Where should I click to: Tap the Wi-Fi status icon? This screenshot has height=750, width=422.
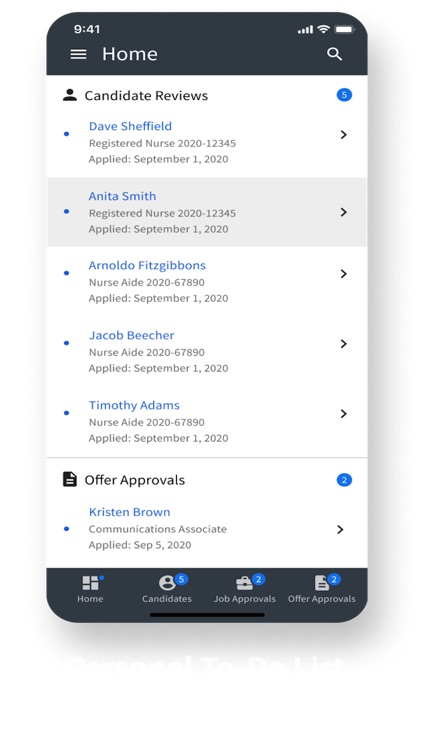coord(324,29)
